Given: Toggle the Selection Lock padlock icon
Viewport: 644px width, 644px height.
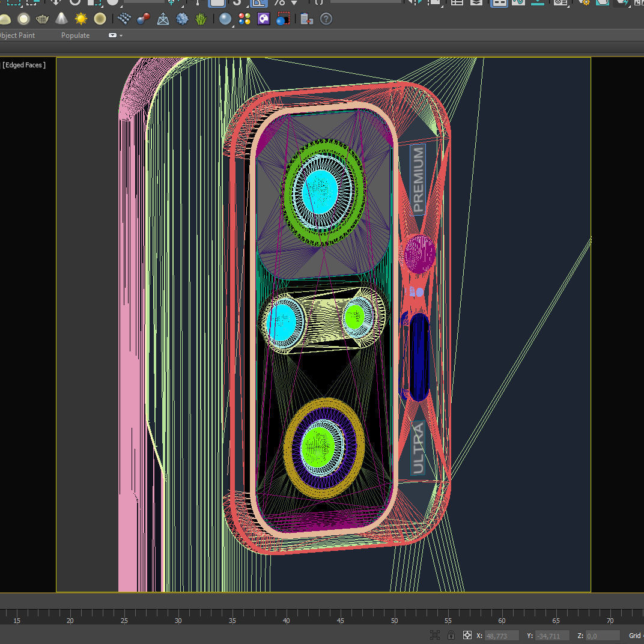Looking at the screenshot, I should point(451,635).
